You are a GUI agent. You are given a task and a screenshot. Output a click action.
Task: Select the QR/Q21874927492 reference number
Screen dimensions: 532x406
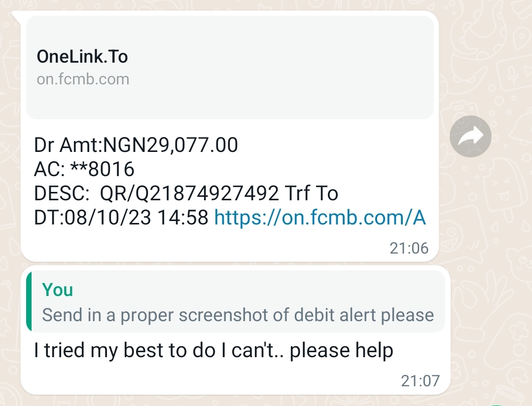[x=189, y=193]
